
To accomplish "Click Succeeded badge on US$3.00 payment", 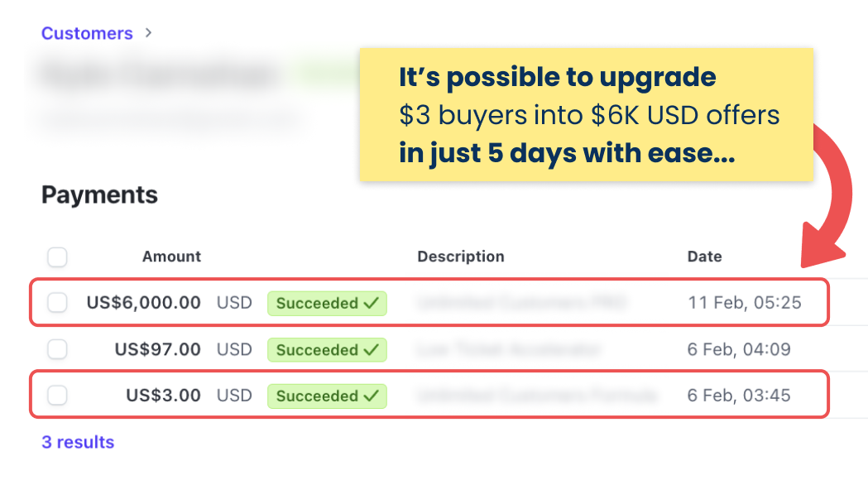I will coord(327,396).
